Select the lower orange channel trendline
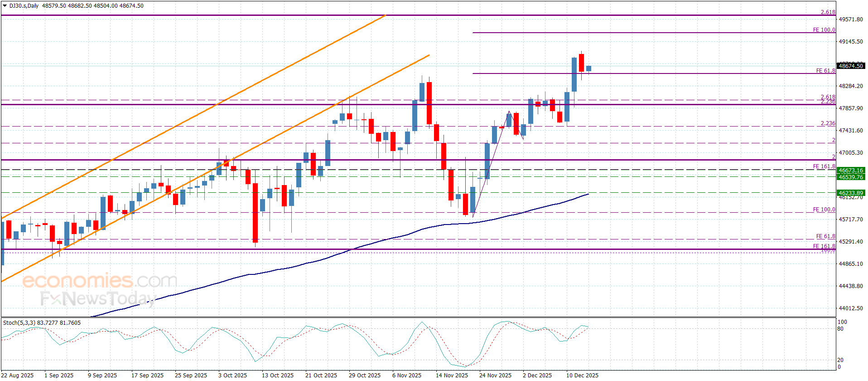The image size is (868, 381). pos(215,169)
